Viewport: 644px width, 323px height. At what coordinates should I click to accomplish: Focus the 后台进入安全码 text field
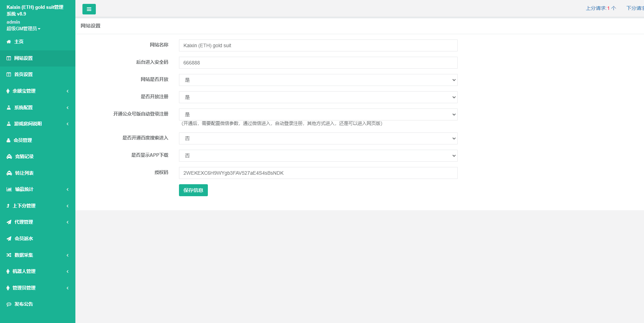318,63
